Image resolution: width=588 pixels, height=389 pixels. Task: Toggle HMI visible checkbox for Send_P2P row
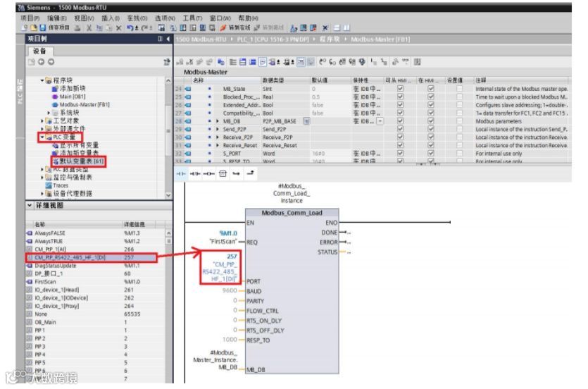tap(430, 129)
